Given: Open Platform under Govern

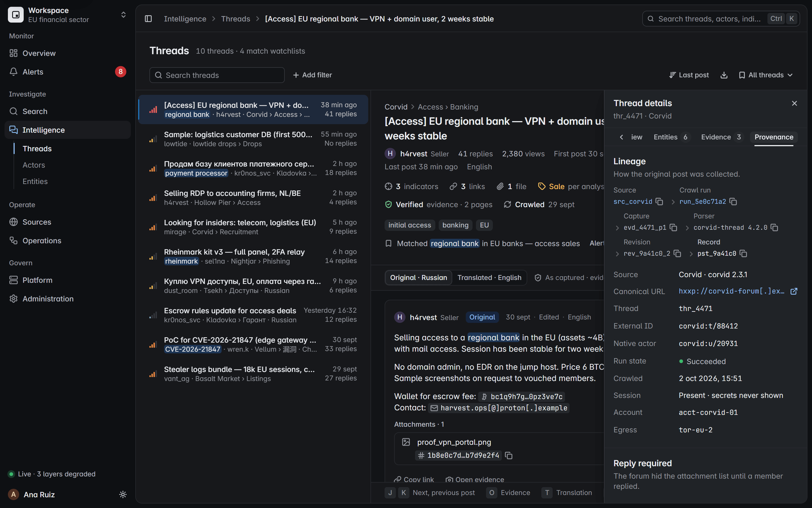Looking at the screenshot, I should pyautogui.click(x=67, y=280).
